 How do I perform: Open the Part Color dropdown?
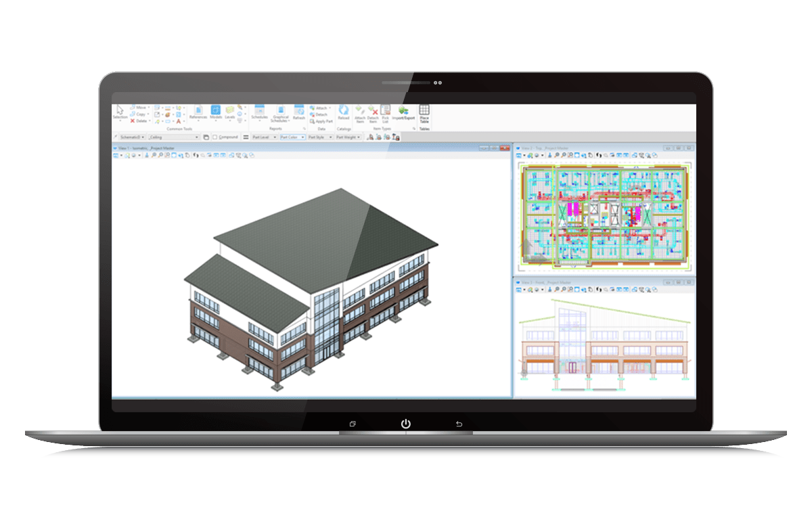pos(292,137)
